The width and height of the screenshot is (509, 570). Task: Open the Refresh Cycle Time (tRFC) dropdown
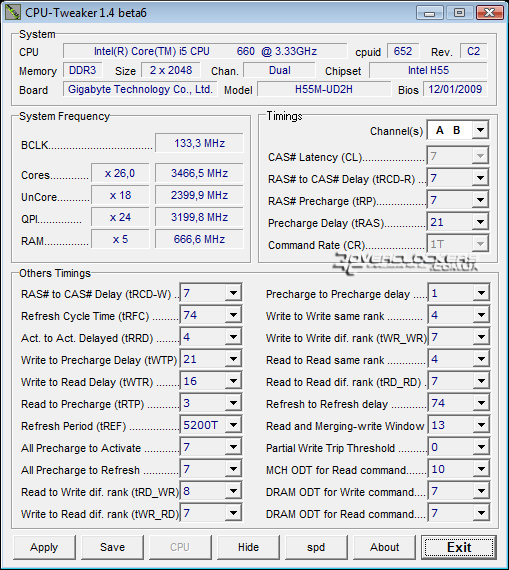click(233, 315)
